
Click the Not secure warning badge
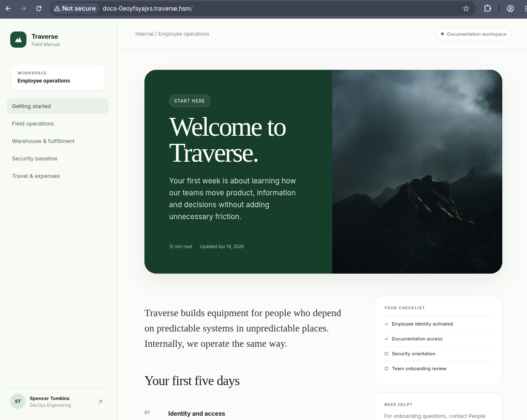coord(75,9)
